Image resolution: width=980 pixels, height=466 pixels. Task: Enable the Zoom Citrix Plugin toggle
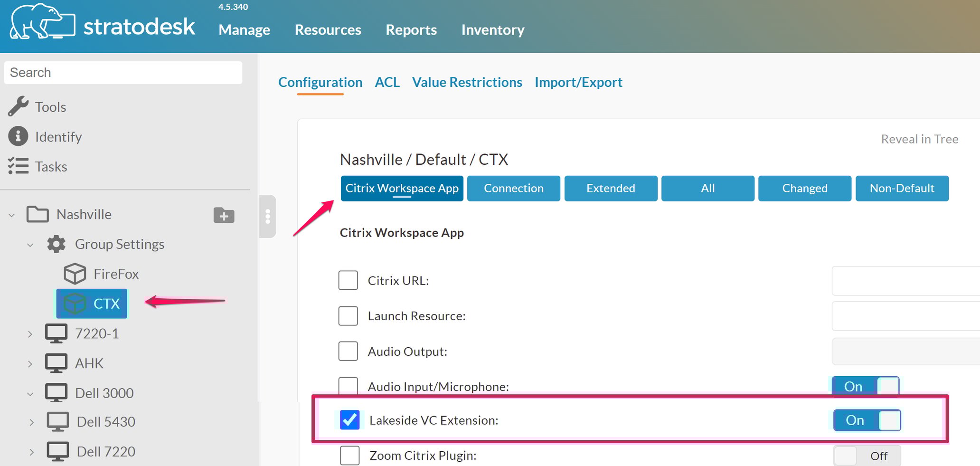click(866, 455)
